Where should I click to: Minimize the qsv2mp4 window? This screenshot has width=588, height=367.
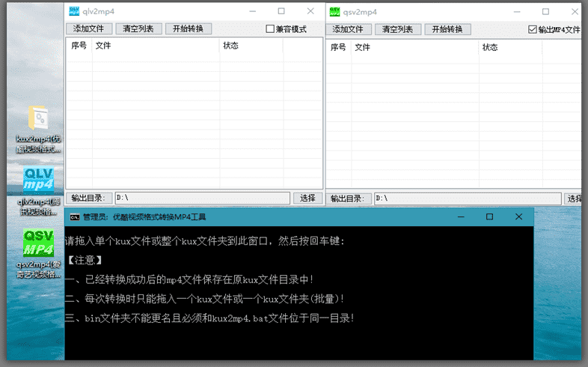(517, 12)
